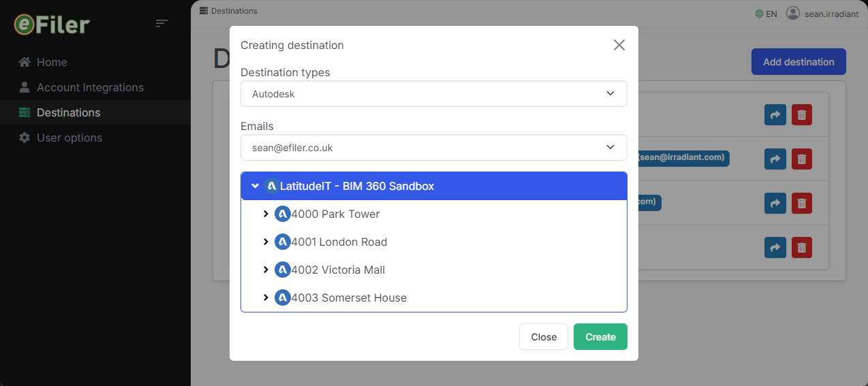This screenshot has width=868, height=386.
Task: Expand the 4003 Somerset House folder
Action: point(266,297)
